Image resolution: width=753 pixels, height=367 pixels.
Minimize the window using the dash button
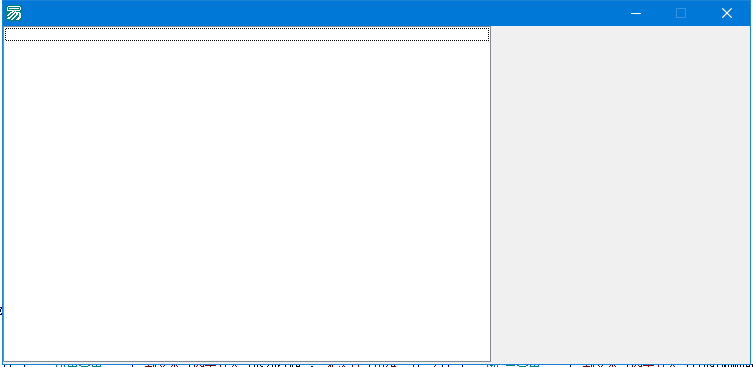636,13
